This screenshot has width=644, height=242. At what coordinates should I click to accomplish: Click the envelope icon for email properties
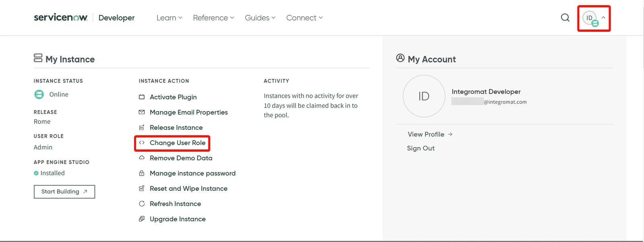[x=142, y=112]
